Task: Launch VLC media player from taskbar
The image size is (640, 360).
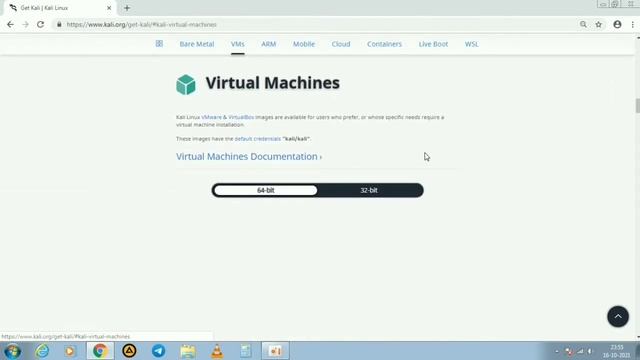Action: [217, 351]
